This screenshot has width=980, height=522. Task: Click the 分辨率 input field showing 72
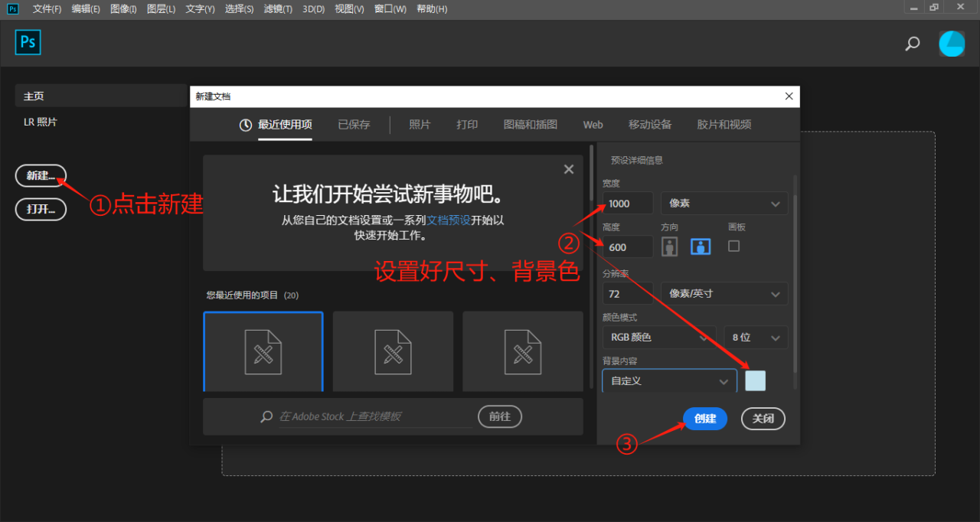pyautogui.click(x=628, y=293)
